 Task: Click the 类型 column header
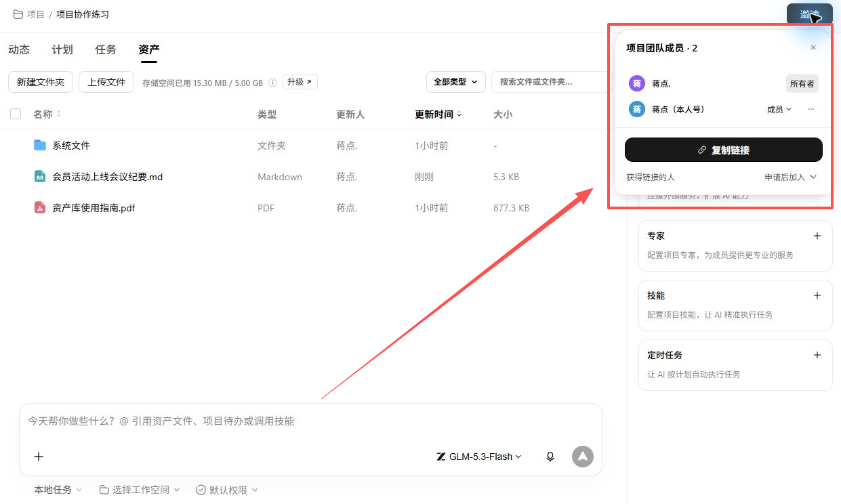point(267,114)
